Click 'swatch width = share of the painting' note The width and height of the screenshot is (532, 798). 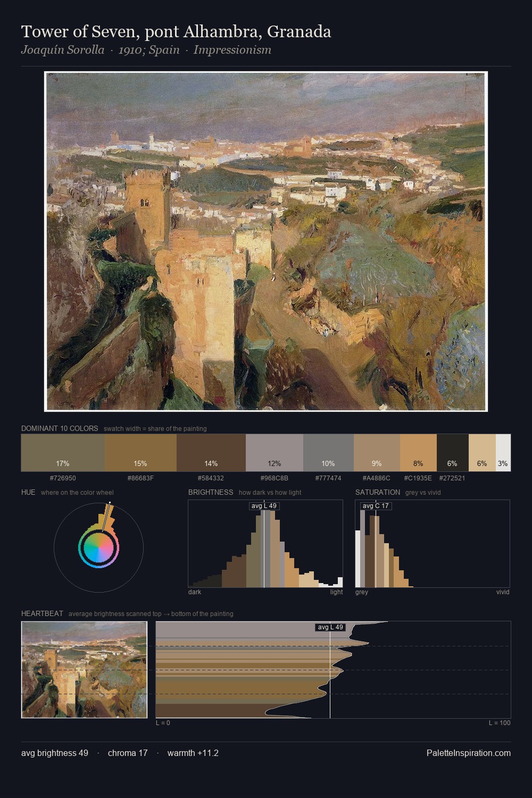point(155,428)
